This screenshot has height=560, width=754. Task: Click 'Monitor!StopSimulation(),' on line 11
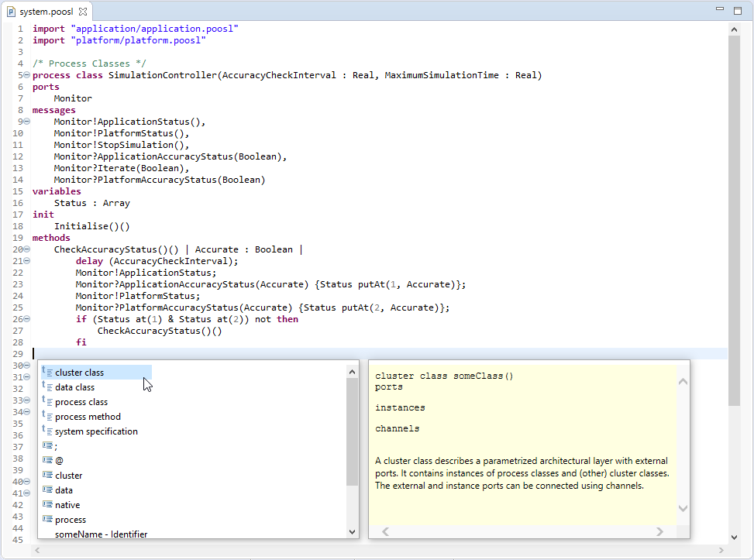pyautogui.click(x=122, y=145)
